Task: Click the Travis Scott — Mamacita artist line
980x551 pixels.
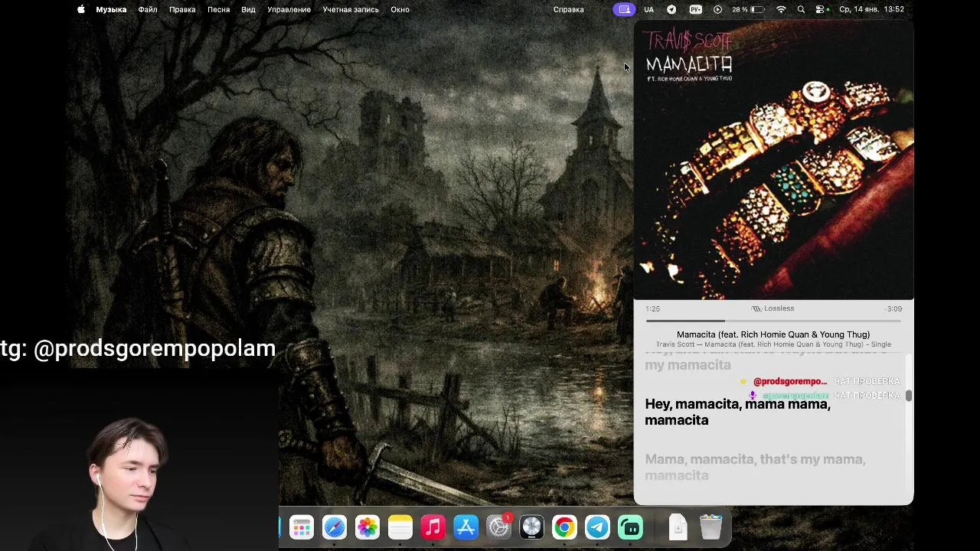Action: tap(773, 344)
